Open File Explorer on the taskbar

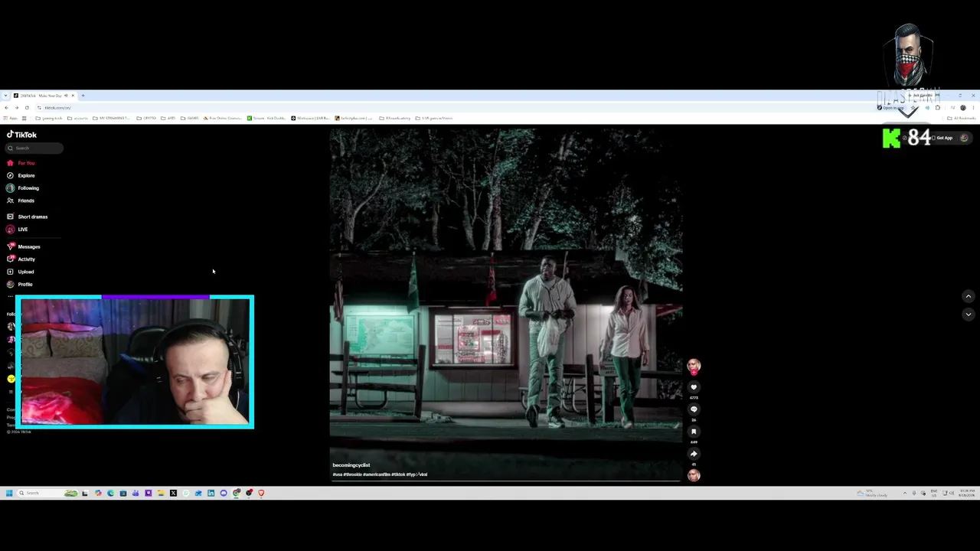(x=160, y=493)
